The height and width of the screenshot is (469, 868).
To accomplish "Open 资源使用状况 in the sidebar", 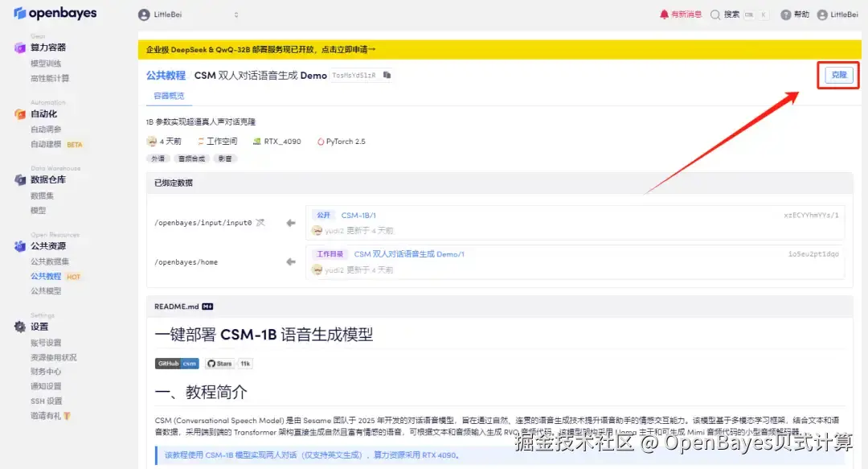I will pos(54,357).
